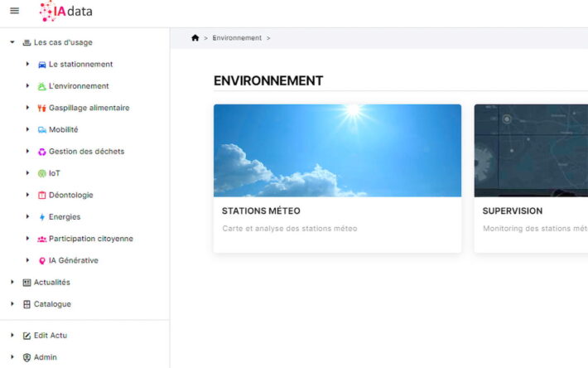The width and height of the screenshot is (588, 368).
Task: Click the purple recycling icon for déchets
Action: tap(42, 152)
